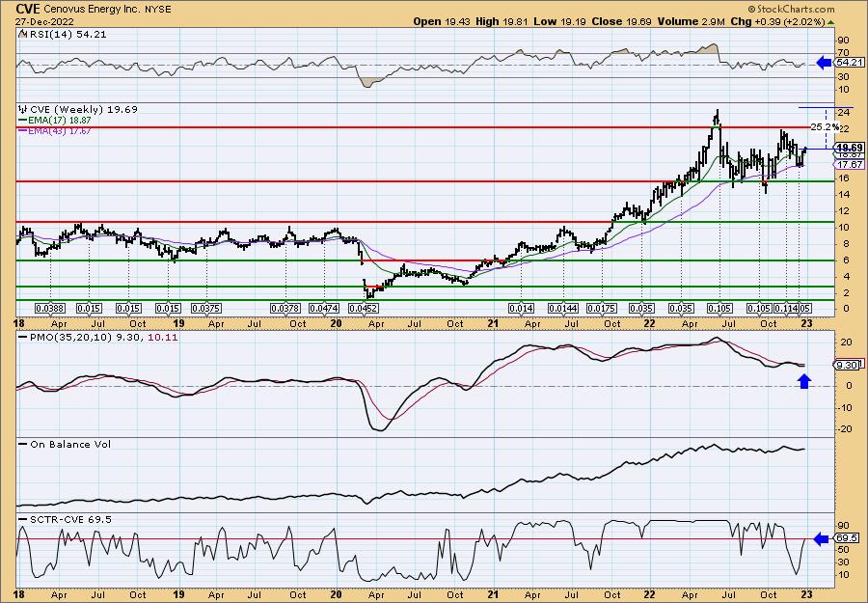The height and width of the screenshot is (603, 868).
Task: Click the 54.21 RSI value box on right axis
Action: tap(851, 63)
